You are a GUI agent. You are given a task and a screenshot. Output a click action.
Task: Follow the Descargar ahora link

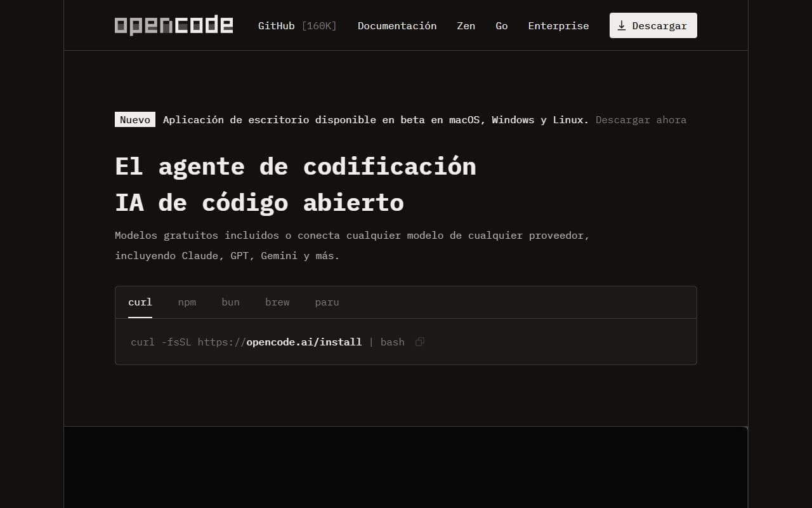(641, 119)
